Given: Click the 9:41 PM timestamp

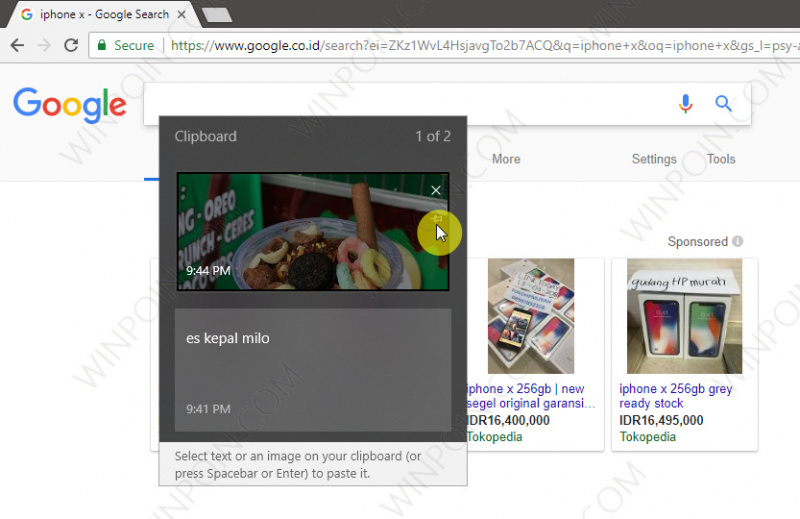Looking at the screenshot, I should tap(208, 409).
